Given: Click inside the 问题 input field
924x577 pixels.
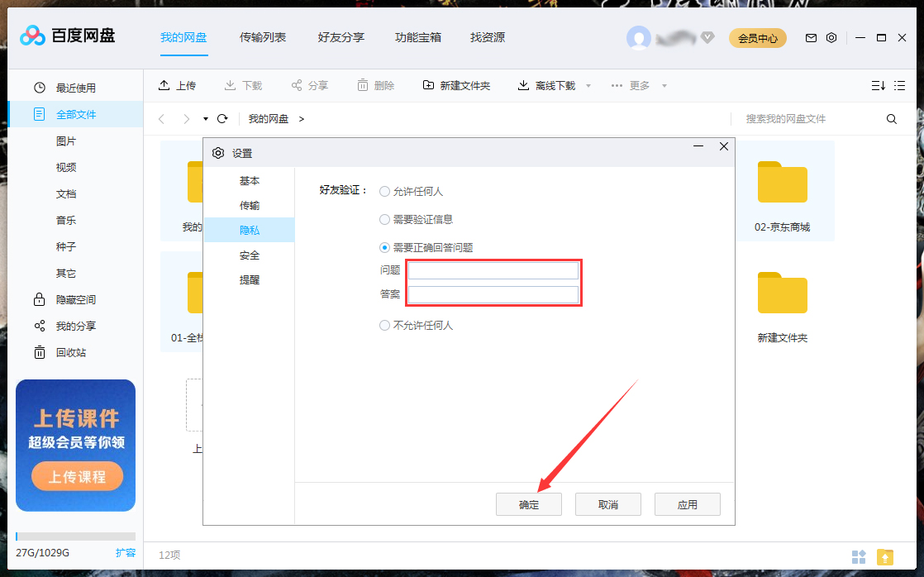Looking at the screenshot, I should (x=493, y=269).
